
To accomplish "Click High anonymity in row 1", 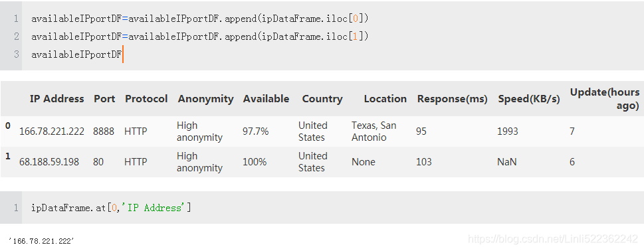I will [199, 162].
